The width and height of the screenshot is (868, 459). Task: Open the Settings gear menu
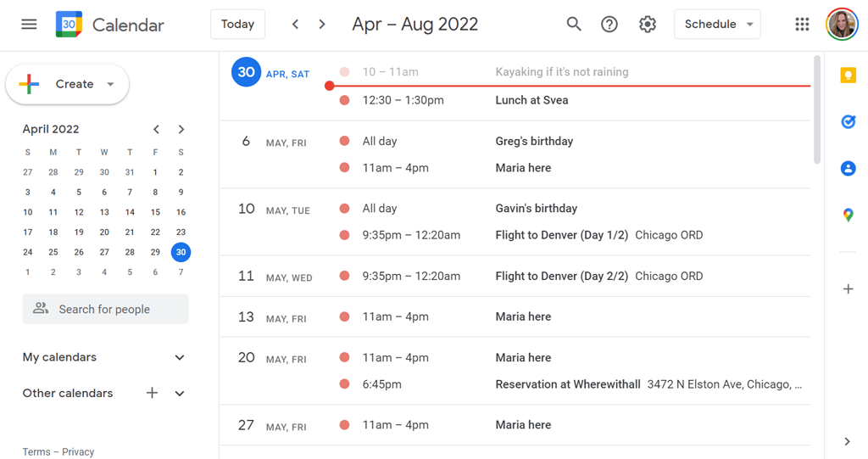pos(648,24)
